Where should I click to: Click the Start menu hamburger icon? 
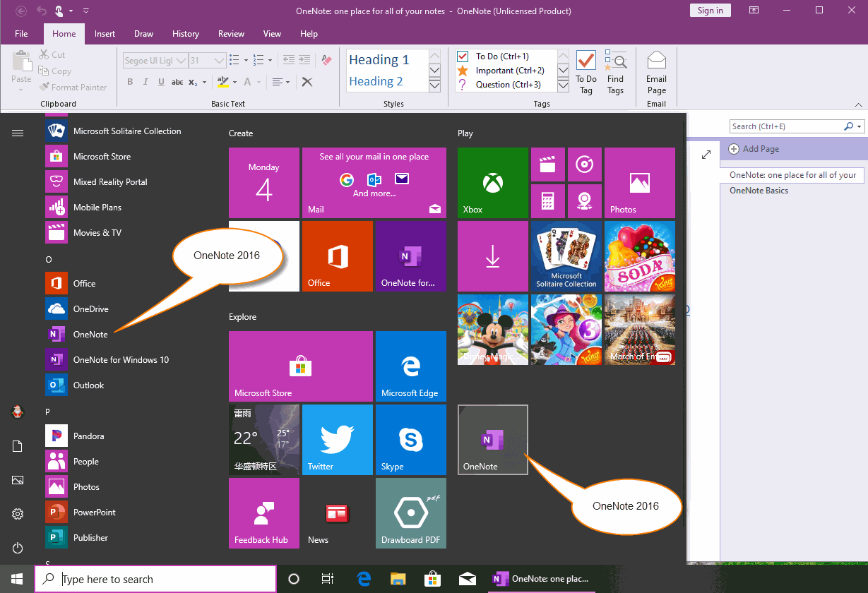18,133
